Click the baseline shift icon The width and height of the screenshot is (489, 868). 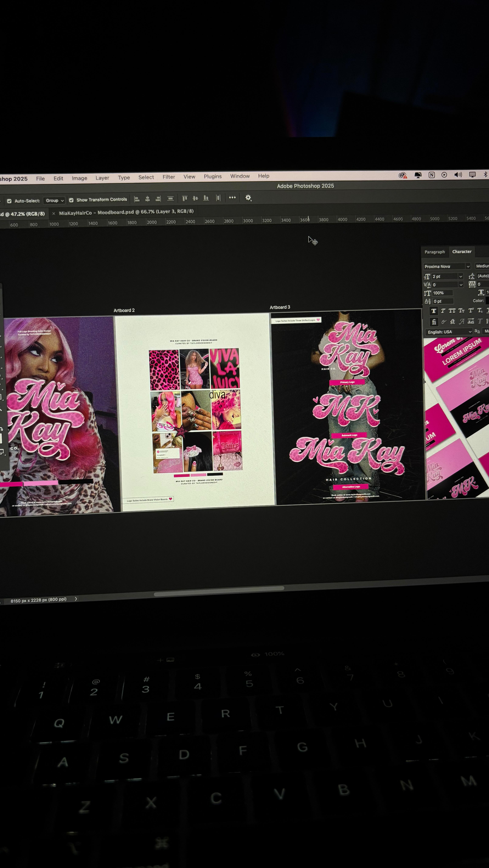(428, 302)
